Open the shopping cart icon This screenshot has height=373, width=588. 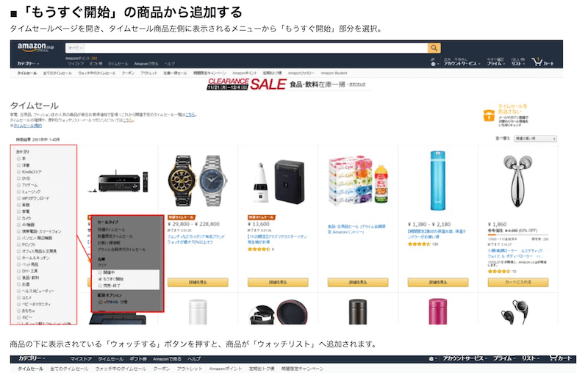(x=537, y=62)
